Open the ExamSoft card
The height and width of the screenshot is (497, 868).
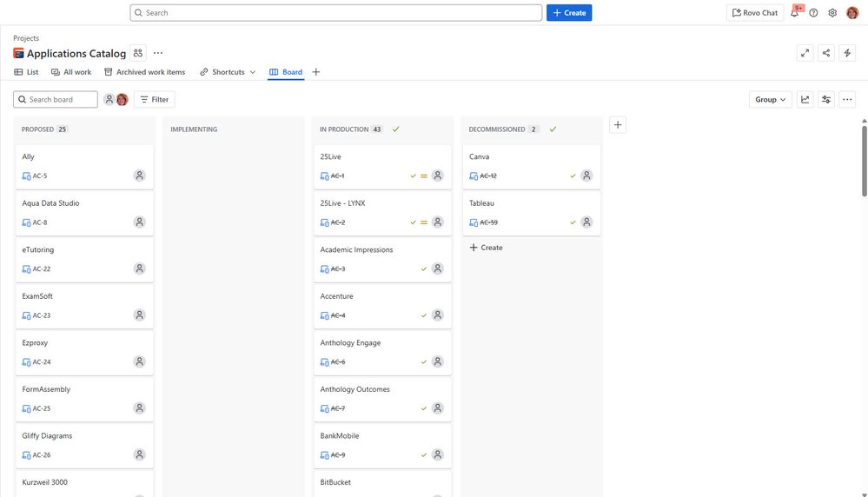pos(84,306)
